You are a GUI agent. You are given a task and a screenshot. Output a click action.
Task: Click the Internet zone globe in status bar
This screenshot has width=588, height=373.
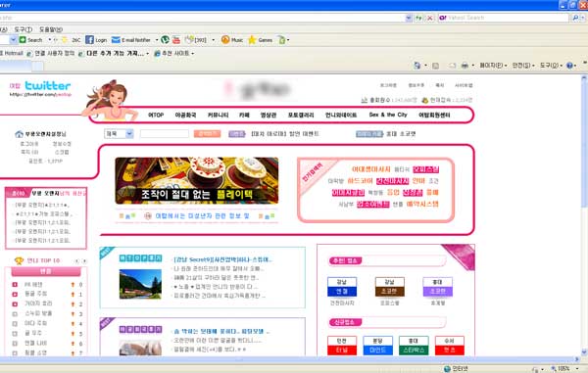pyautogui.click(x=447, y=368)
